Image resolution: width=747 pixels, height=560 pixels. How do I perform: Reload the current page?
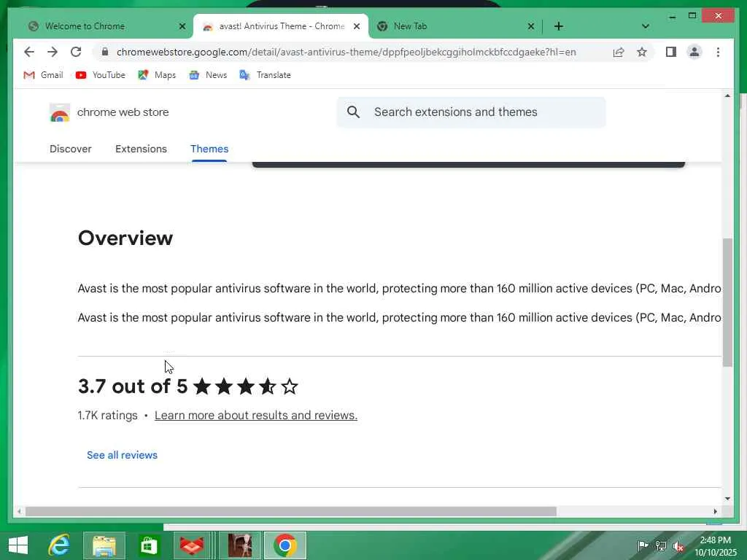click(76, 52)
